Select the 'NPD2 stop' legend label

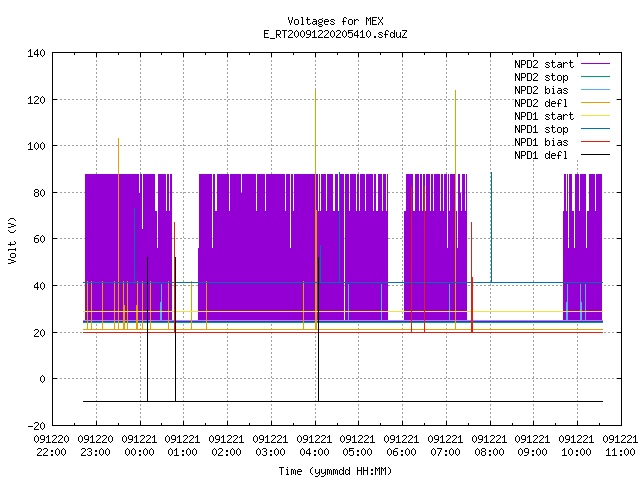541,77
